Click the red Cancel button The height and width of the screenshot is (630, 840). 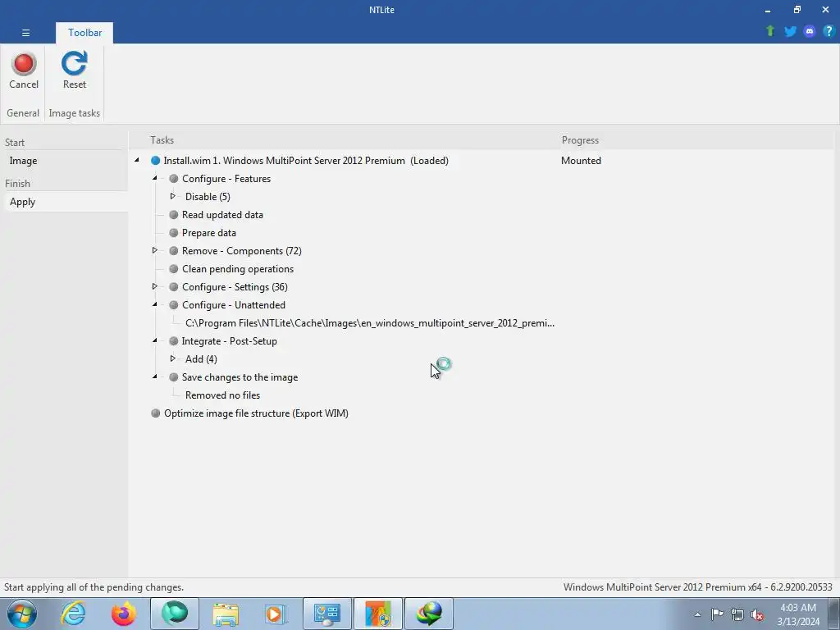tap(24, 71)
